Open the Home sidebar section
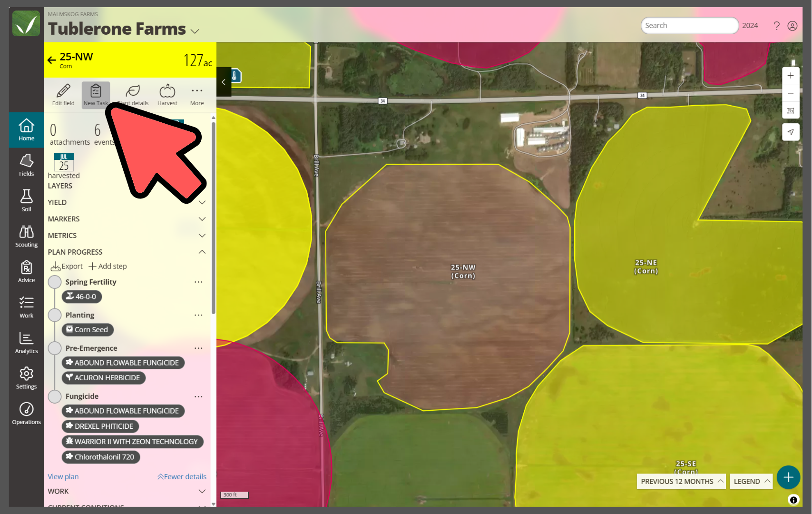The image size is (812, 514). click(x=26, y=129)
